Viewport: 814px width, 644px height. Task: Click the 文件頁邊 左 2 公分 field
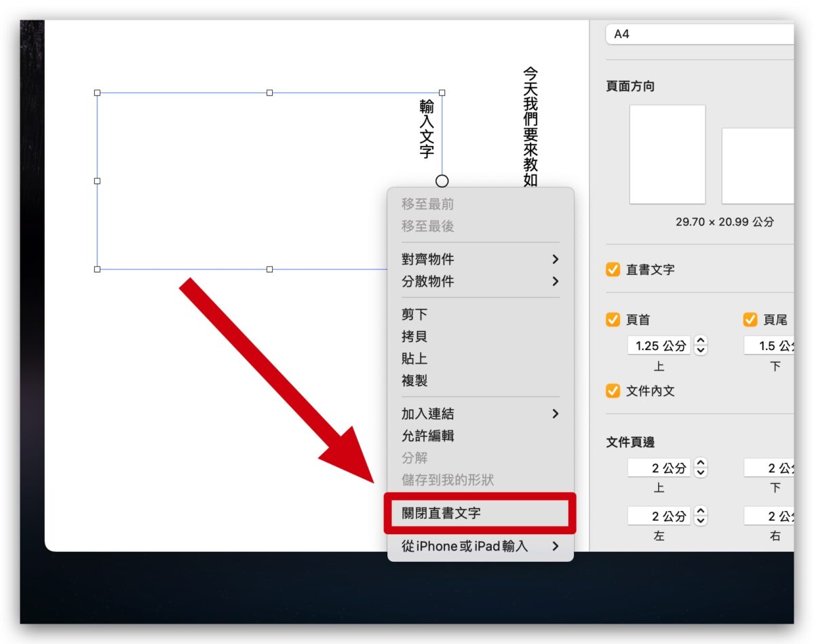[659, 516]
